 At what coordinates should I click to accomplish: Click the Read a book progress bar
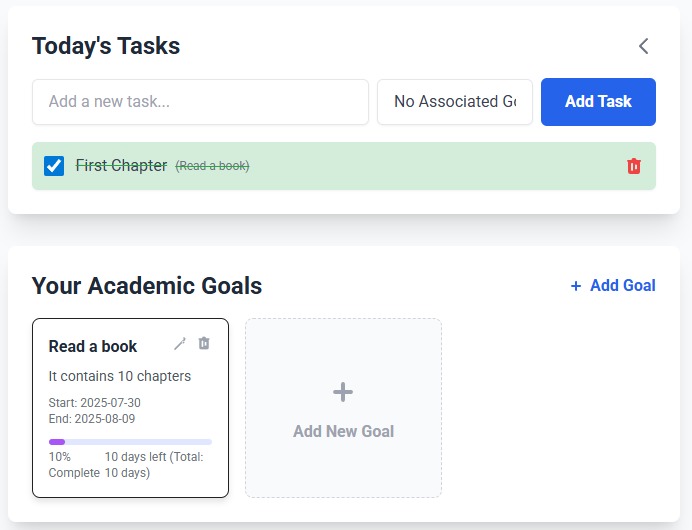130,442
